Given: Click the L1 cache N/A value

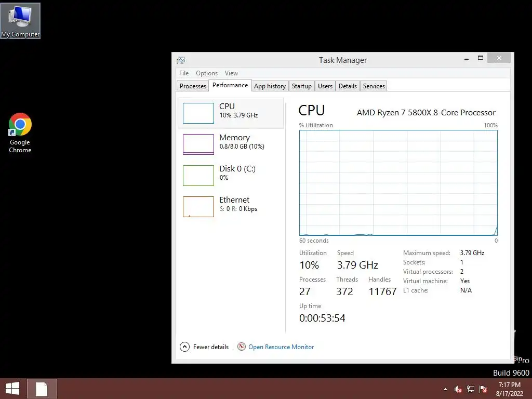Looking at the screenshot, I should tap(466, 290).
